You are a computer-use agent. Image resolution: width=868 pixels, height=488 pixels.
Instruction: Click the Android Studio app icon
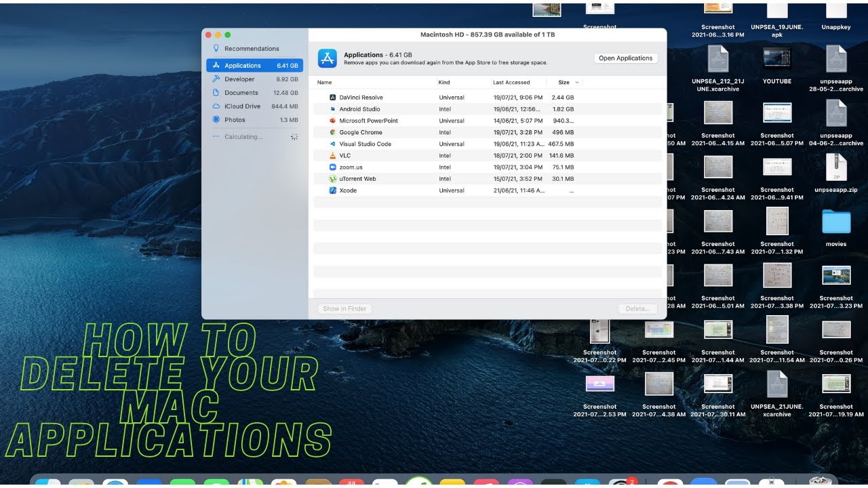[x=333, y=109]
